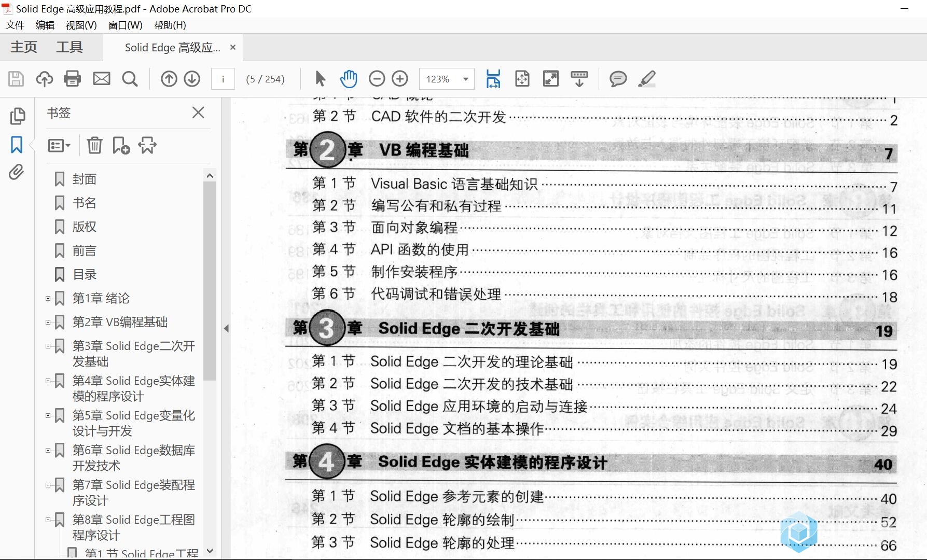Open the Find text search icon
This screenshot has height=560, width=927.
pyautogui.click(x=130, y=79)
